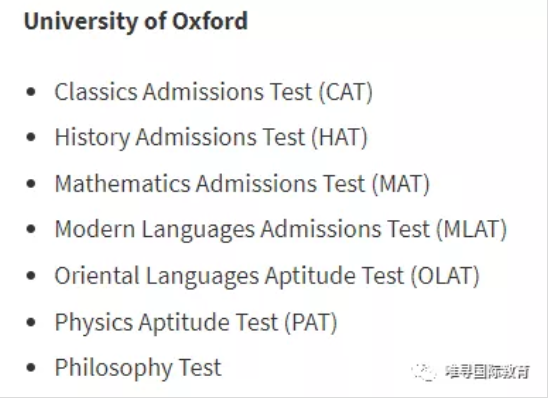The height and width of the screenshot is (398, 548).
Task: Click the (MLAT) abbreviation text
Action: pyautogui.click(x=472, y=229)
